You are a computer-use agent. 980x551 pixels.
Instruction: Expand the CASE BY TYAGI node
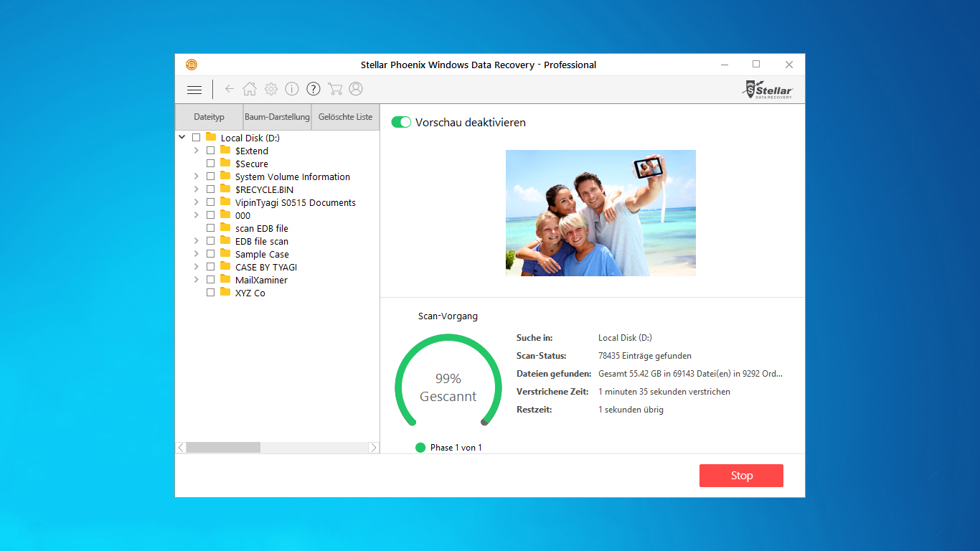pos(197,267)
